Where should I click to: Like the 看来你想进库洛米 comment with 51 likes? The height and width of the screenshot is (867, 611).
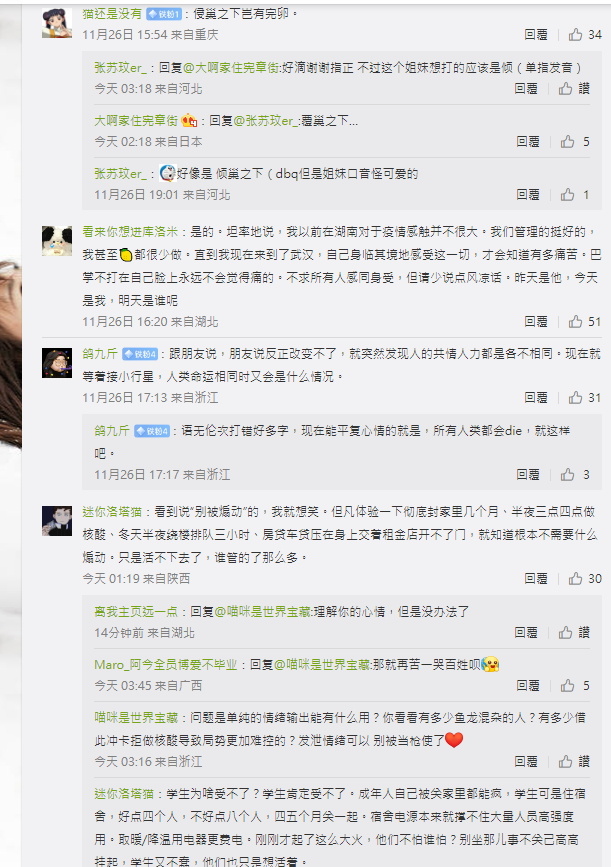585,322
